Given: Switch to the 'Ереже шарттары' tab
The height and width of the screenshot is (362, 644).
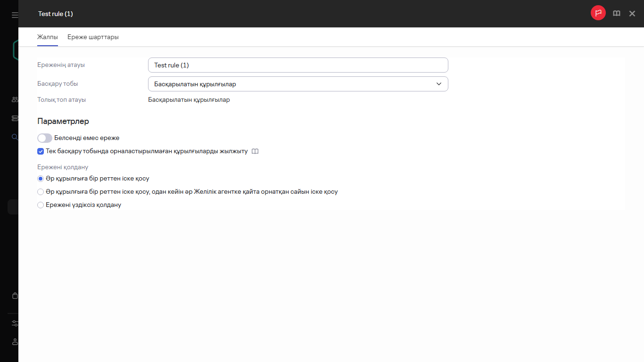Looking at the screenshot, I should (93, 37).
